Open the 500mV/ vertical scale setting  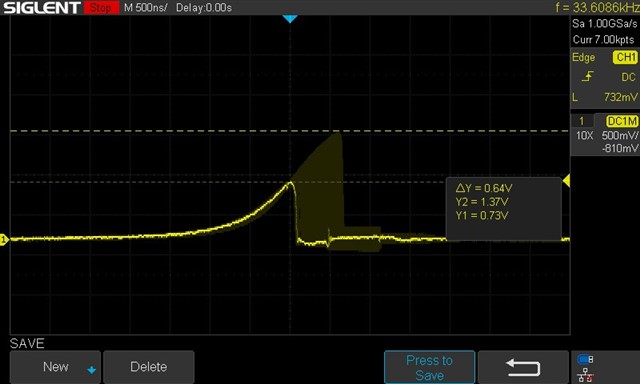click(619, 135)
